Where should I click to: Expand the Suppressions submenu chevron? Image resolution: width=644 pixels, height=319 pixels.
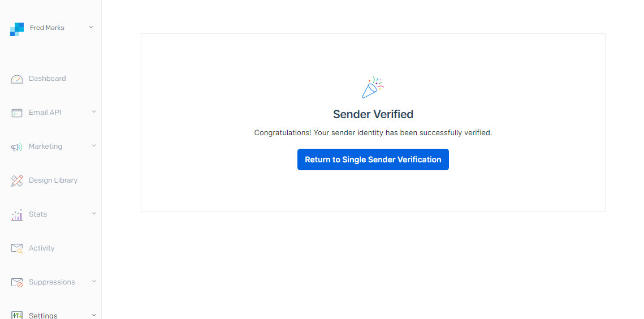pos(94,281)
